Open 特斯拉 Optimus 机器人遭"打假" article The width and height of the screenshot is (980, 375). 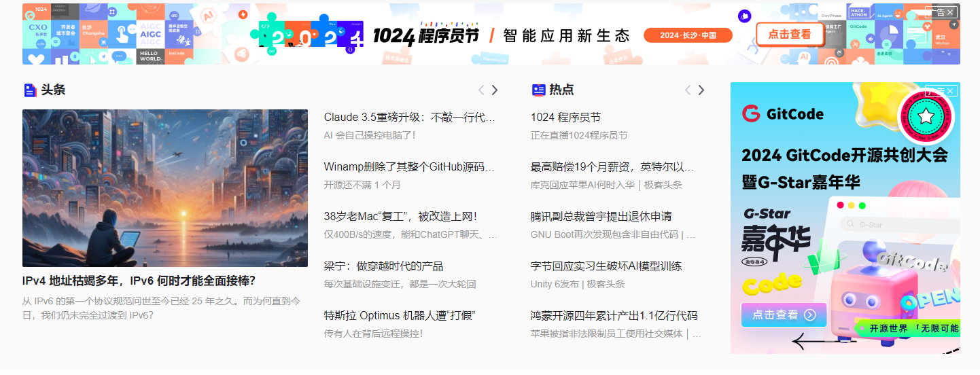pos(400,316)
